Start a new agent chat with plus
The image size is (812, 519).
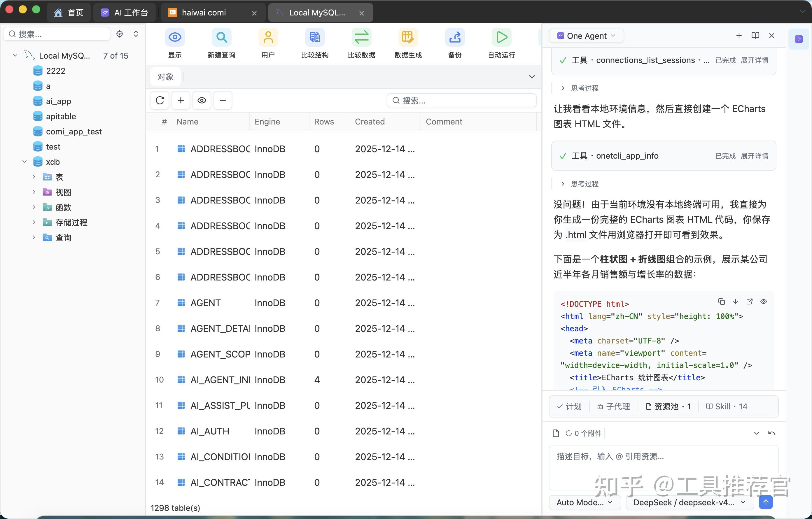click(739, 36)
